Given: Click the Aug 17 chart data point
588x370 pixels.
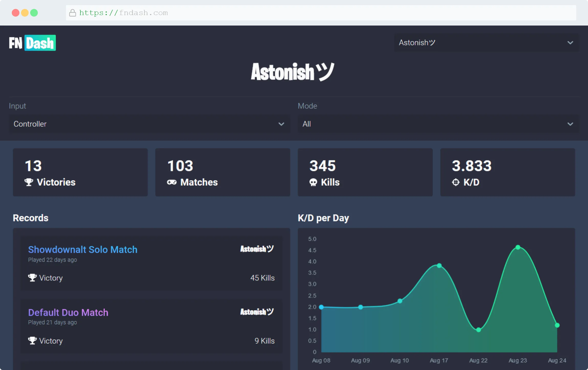Looking at the screenshot, I should click(x=439, y=266).
